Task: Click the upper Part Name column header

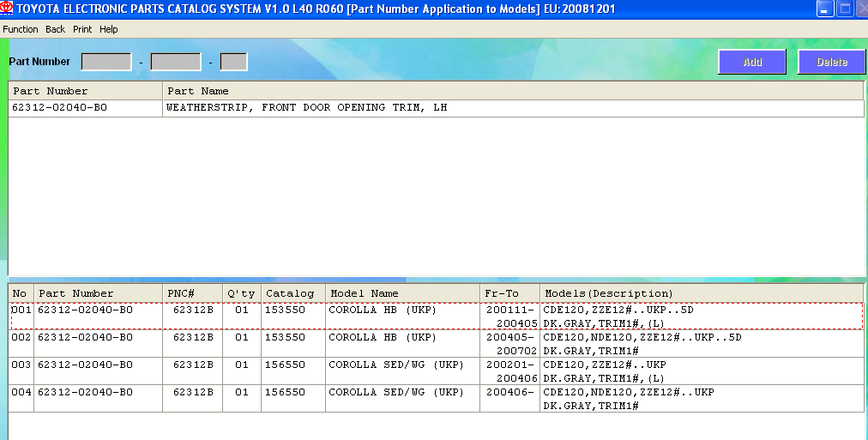Action: [513, 91]
